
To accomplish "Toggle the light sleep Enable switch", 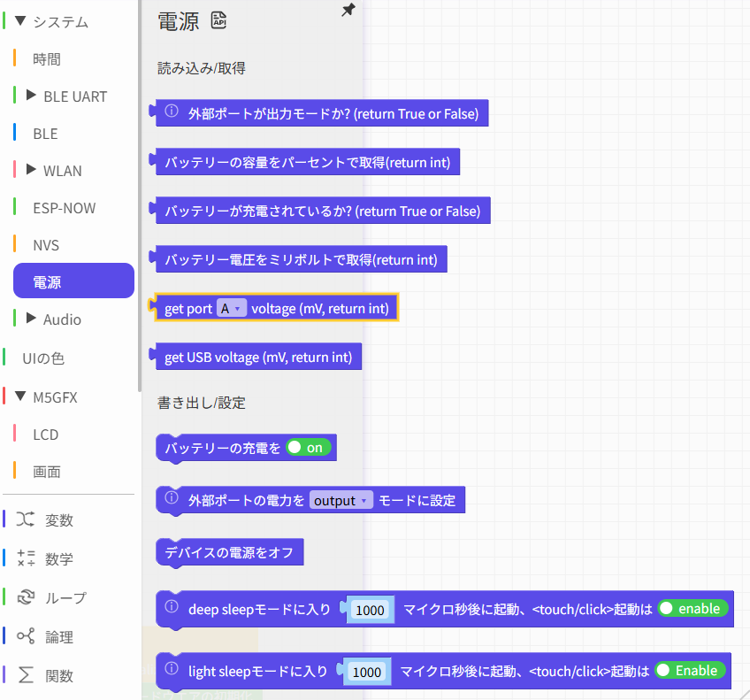I will (690, 671).
